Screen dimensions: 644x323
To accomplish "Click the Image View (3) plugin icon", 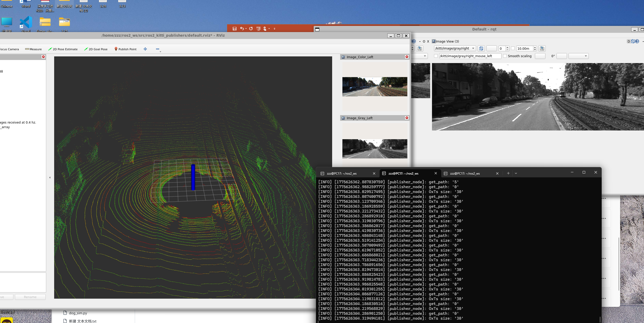I will (434, 41).
